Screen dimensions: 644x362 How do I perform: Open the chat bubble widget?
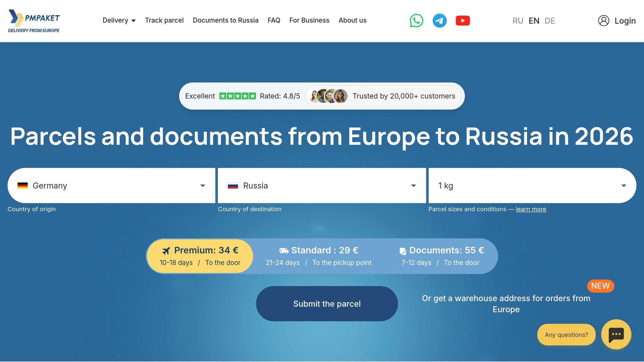(616, 334)
